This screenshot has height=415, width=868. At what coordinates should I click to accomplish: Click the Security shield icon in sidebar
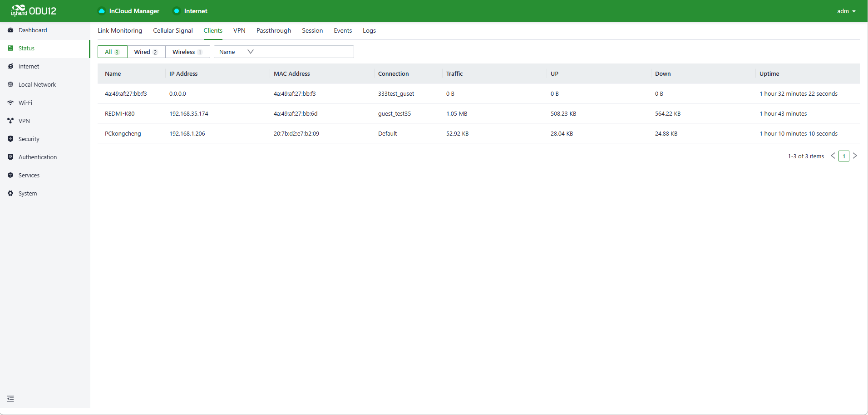pyautogui.click(x=10, y=139)
